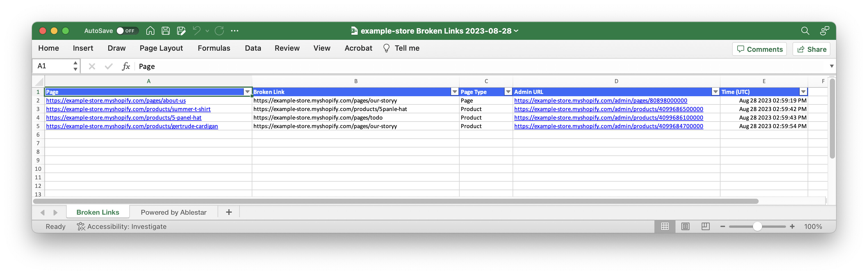Click the zoom slider handle

tap(757, 227)
